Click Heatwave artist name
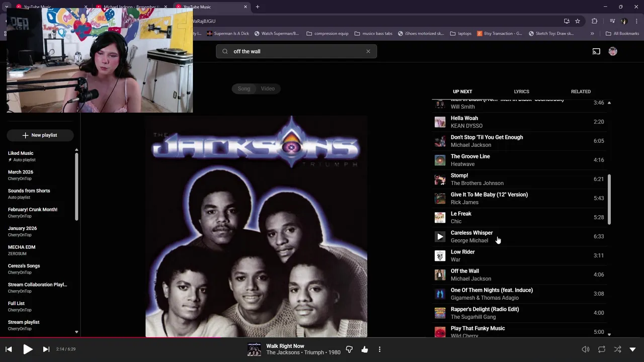Image resolution: width=644 pixels, height=362 pixels. pos(462,164)
